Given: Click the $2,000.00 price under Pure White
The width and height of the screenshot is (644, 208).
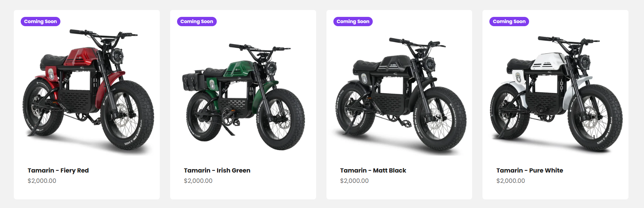Looking at the screenshot, I should (x=510, y=181).
